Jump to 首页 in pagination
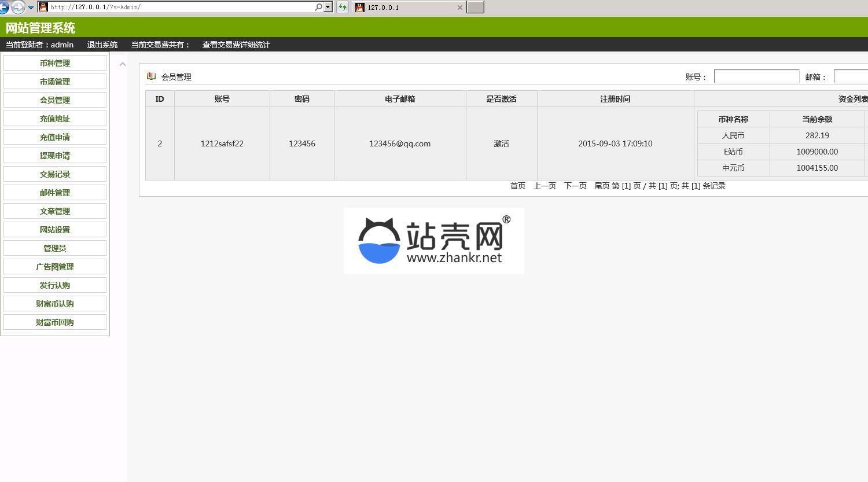This screenshot has width=868, height=482. pyautogui.click(x=518, y=186)
